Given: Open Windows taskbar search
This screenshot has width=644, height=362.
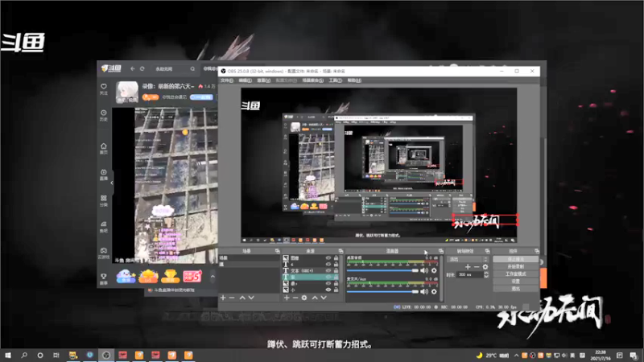Looking at the screenshot, I should click(x=24, y=356).
